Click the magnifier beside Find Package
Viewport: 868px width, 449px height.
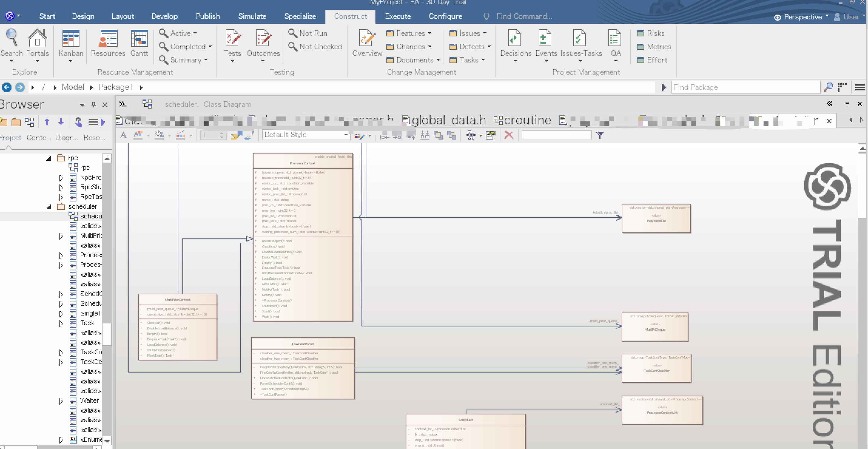(x=828, y=87)
